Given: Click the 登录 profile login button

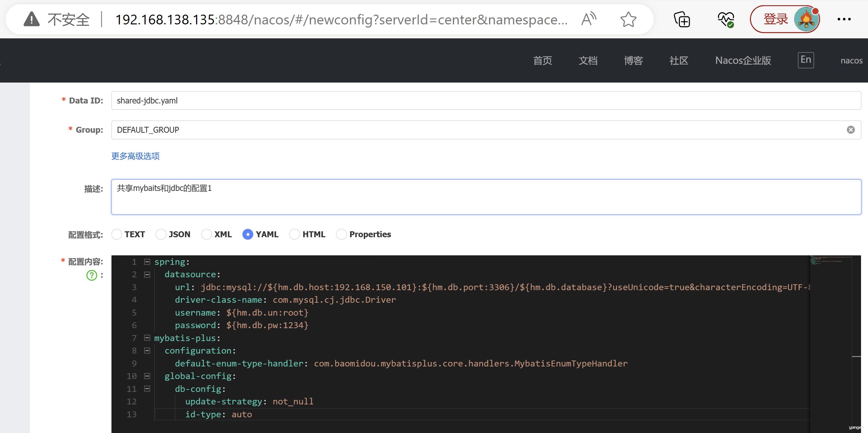Looking at the screenshot, I should point(785,19).
